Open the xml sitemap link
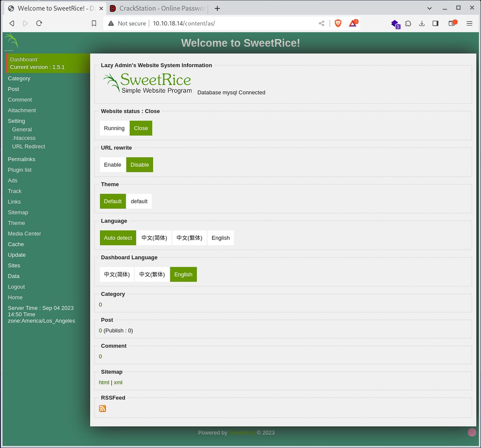Image resolution: width=481 pixels, height=448 pixels. tap(118, 382)
